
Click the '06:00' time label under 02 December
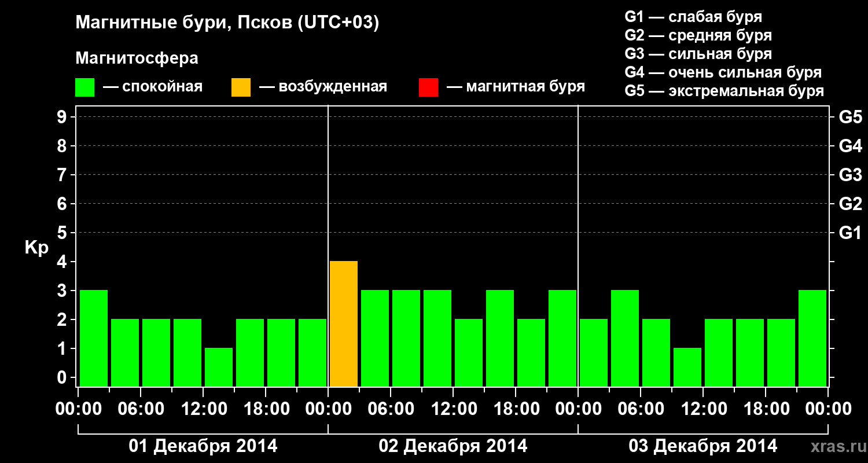pyautogui.click(x=391, y=409)
